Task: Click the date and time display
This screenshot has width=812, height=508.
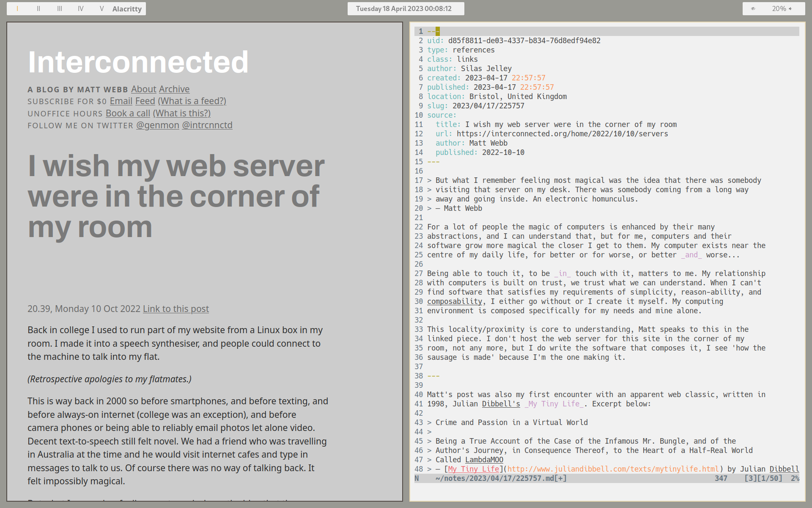Action: [x=405, y=8]
